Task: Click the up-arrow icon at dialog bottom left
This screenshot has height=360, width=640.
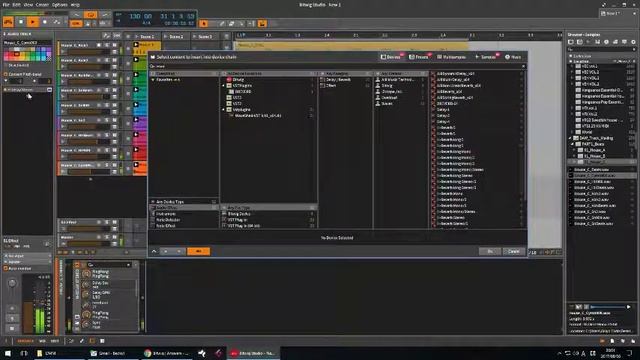Action: tap(154, 251)
